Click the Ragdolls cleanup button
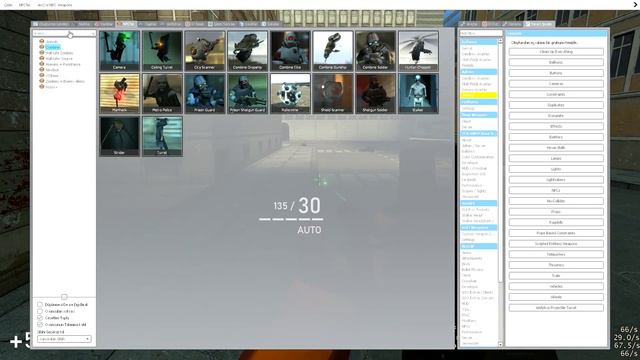 pyautogui.click(x=556, y=222)
